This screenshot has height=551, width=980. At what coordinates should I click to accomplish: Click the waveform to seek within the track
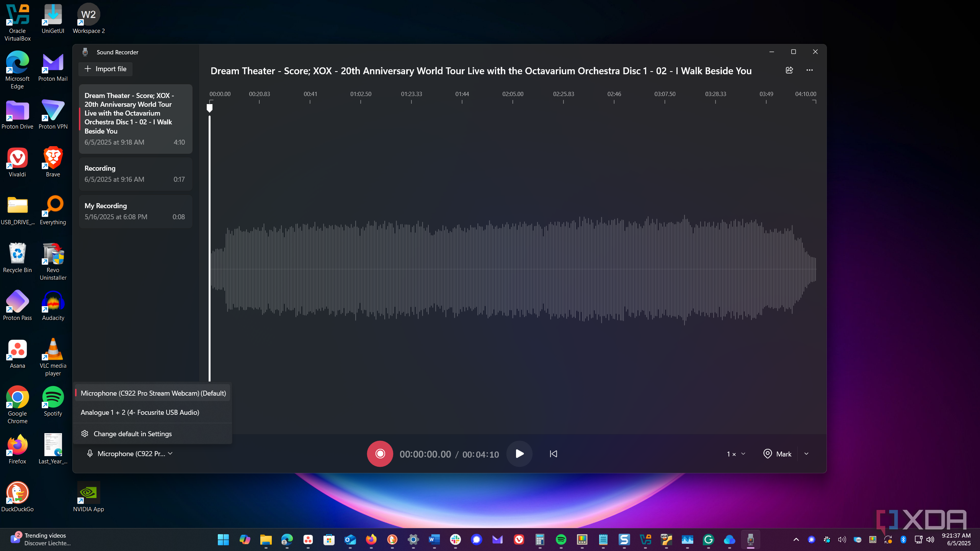513,269
